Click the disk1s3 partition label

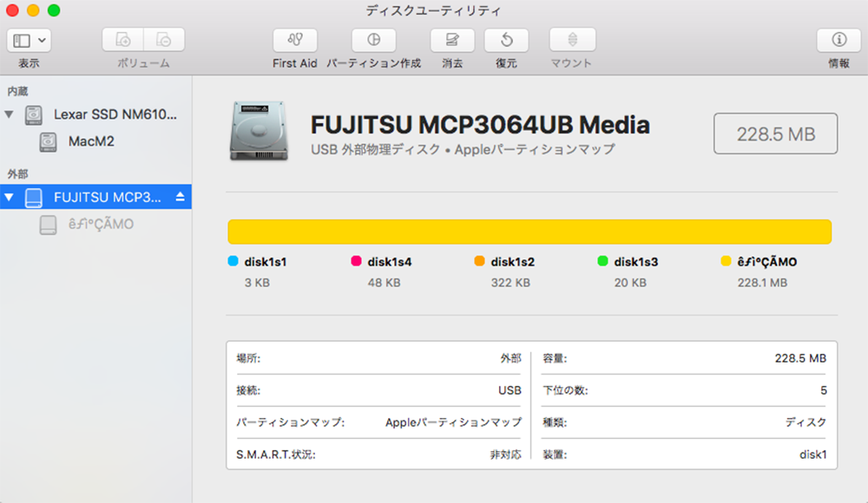[636, 262]
